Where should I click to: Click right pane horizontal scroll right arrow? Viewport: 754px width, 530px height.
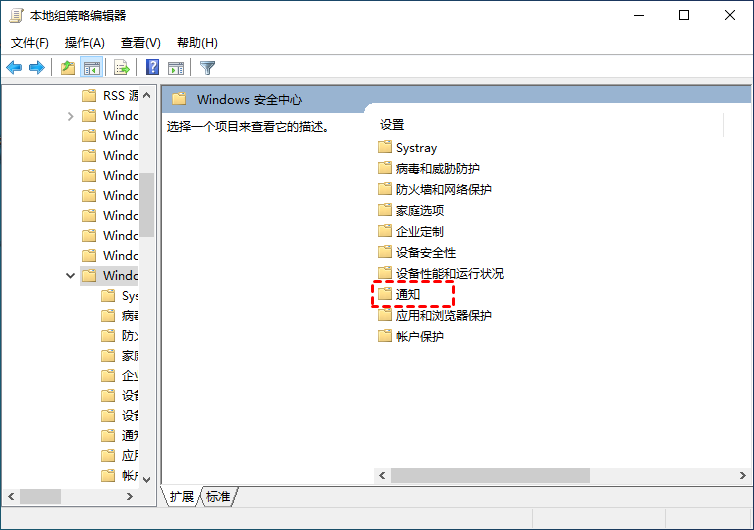[x=742, y=475]
